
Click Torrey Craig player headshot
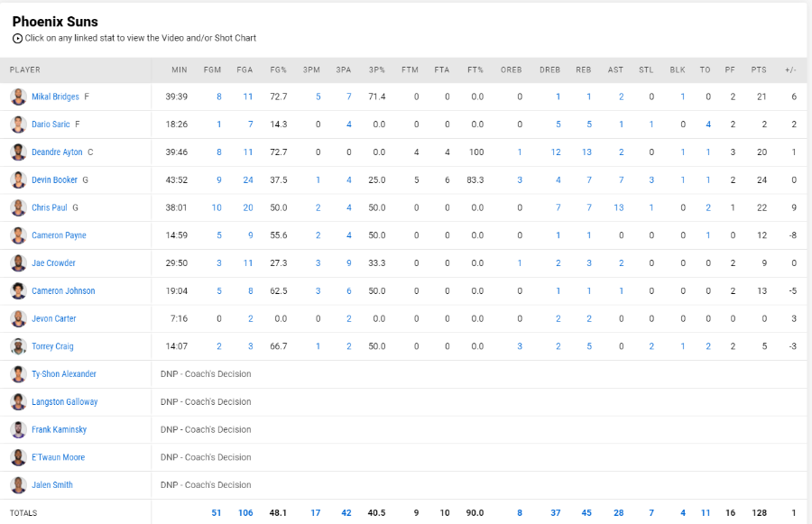tap(18, 346)
